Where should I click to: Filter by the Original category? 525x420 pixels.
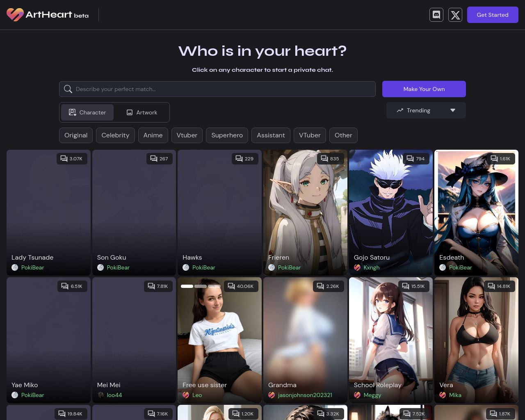(76, 135)
